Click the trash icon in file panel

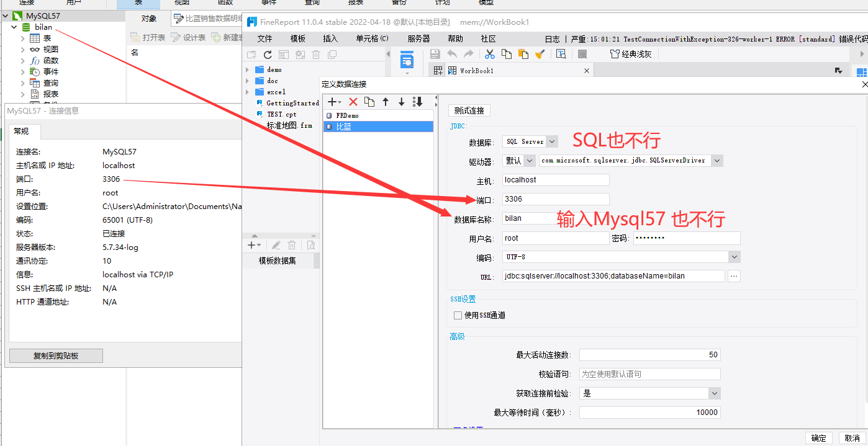coord(316,55)
